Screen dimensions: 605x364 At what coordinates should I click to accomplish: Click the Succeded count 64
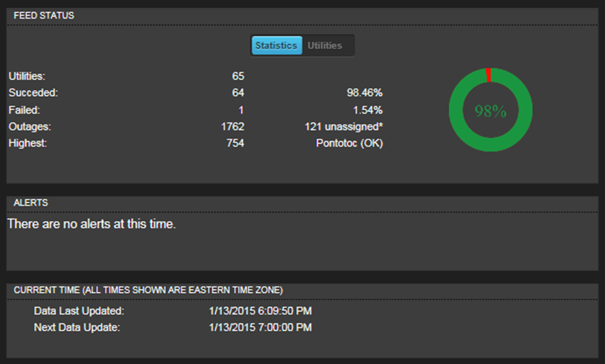(238, 93)
